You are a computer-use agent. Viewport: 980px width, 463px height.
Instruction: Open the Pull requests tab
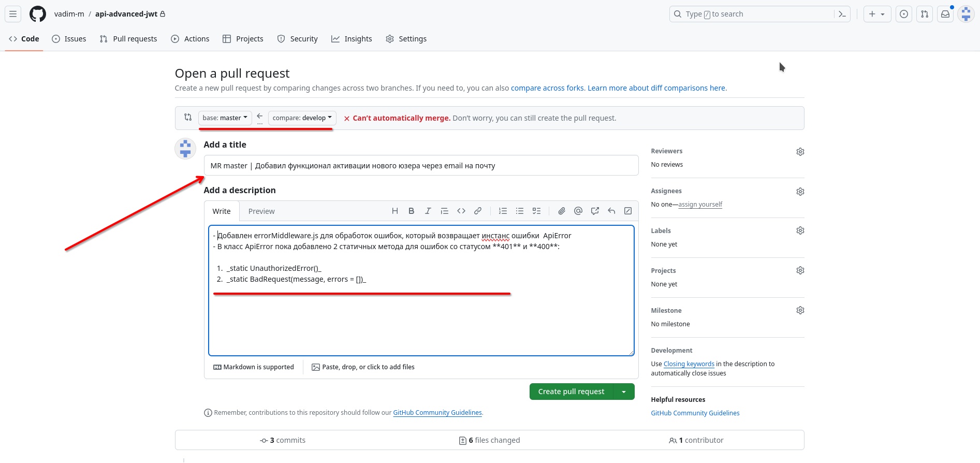point(128,39)
